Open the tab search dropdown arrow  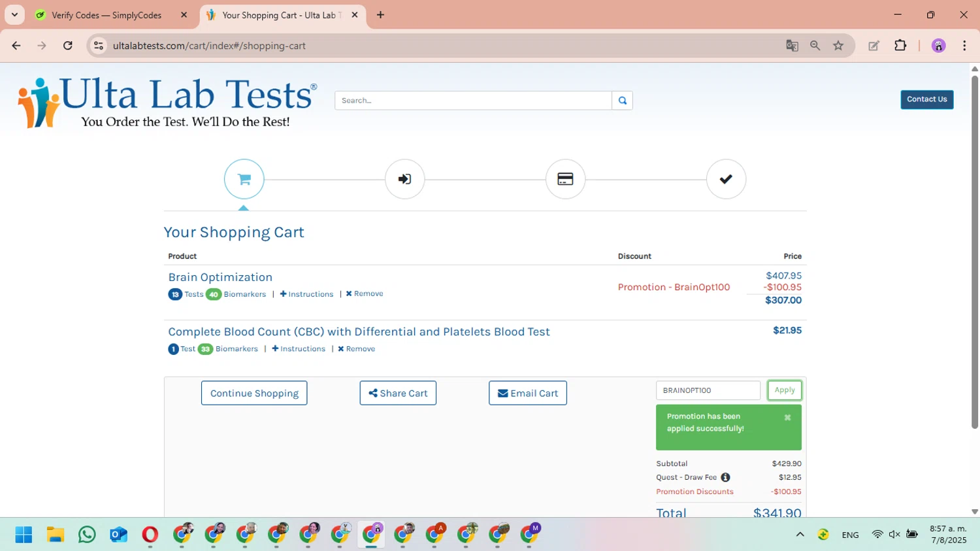(14, 14)
